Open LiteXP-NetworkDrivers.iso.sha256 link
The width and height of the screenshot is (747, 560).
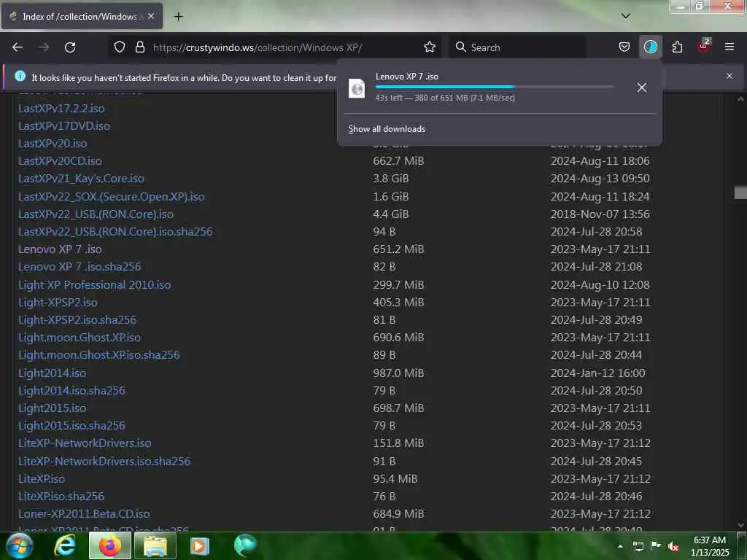(x=104, y=462)
